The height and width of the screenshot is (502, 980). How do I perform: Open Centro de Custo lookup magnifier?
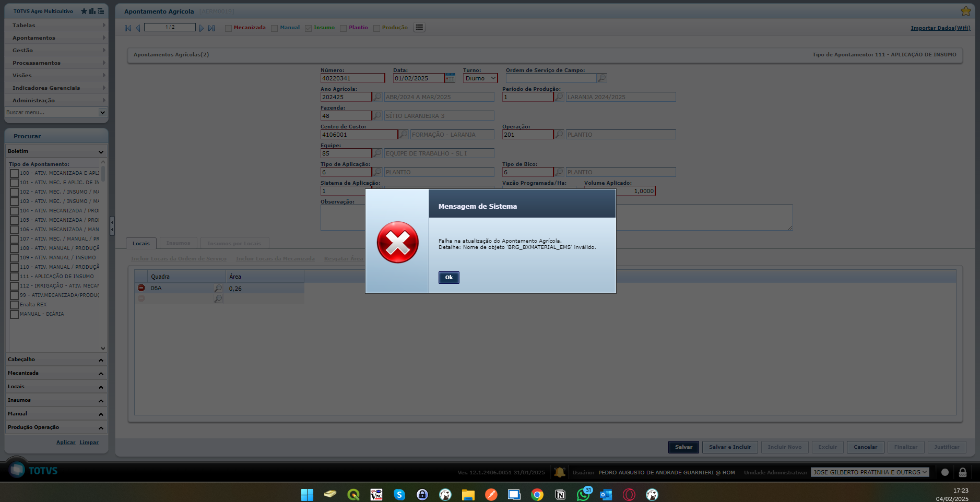click(404, 135)
